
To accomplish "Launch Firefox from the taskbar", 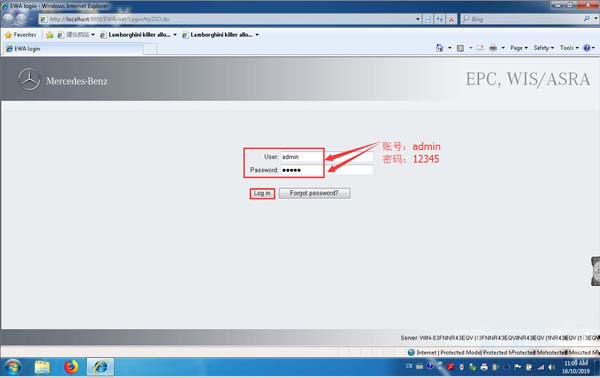I will (x=71, y=367).
